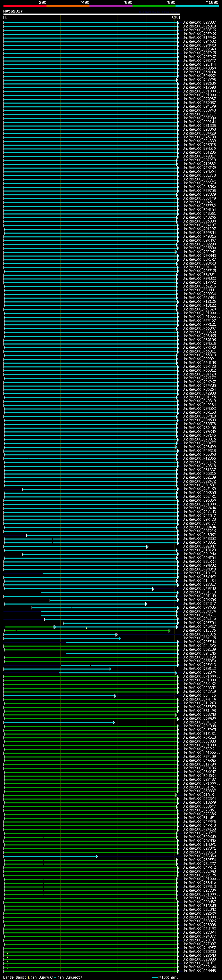
Task: Click the short alignment bar for UniRef100_Q8GUS0
Action: click(x=51, y=857)
